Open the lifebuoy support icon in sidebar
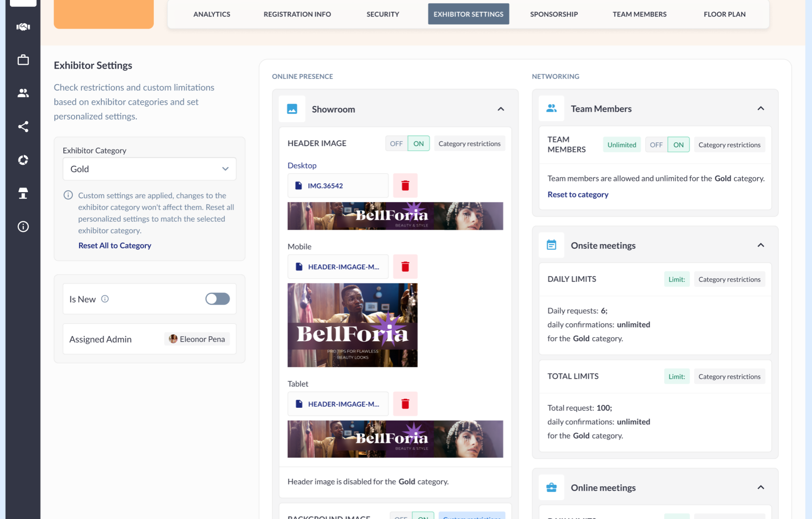Viewport: 812px width, 519px height. point(23,160)
